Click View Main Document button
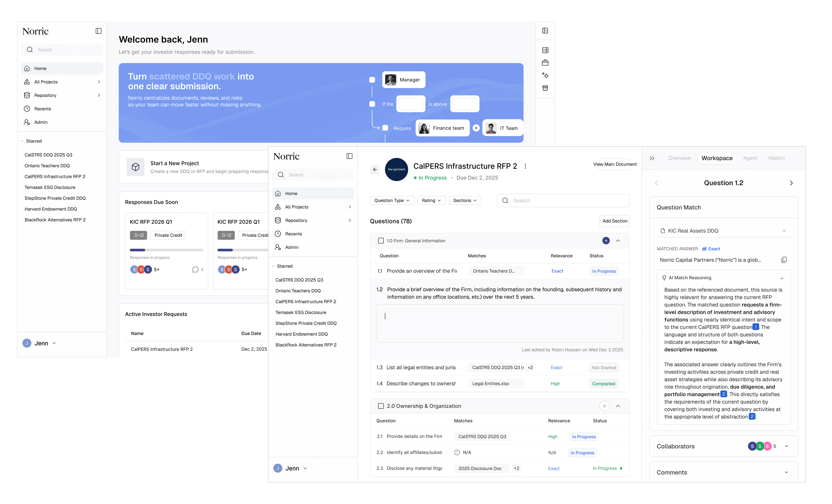The width and height of the screenshot is (832, 504). 614,164
